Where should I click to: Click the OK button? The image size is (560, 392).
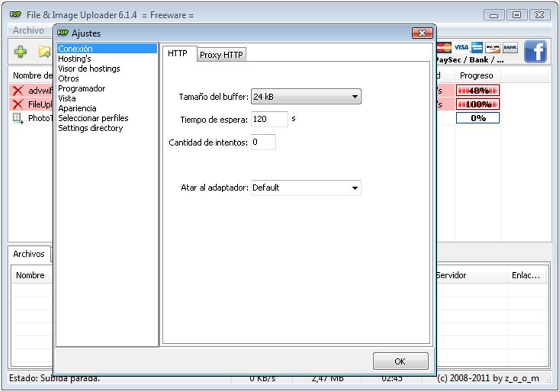(x=400, y=361)
